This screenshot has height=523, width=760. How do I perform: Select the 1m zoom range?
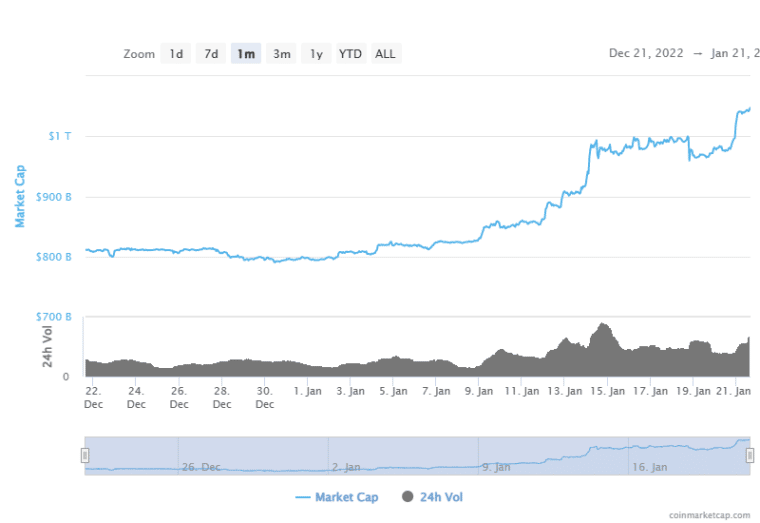[246, 54]
